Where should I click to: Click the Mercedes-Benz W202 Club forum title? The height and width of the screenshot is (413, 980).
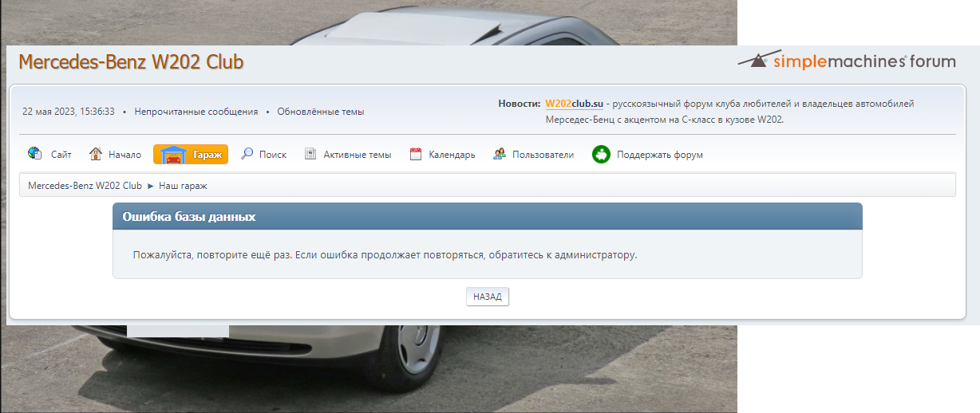[131, 62]
